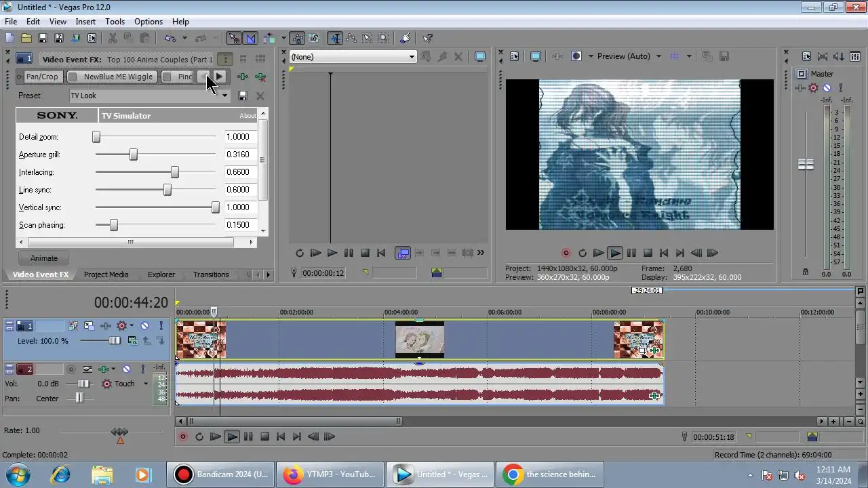Viewport: 868px width, 488px height.
Task: Toggle the Pinch effect checkbox in chain
Action: tap(167, 77)
